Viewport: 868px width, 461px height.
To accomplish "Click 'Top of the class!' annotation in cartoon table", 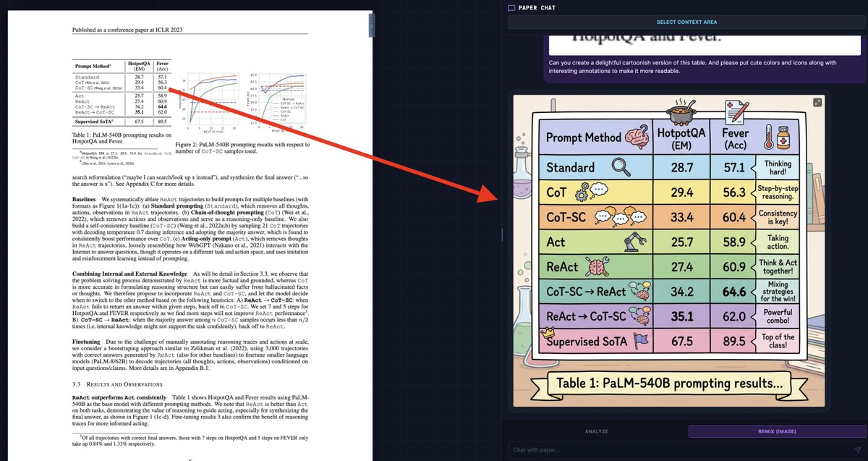I will [x=778, y=341].
